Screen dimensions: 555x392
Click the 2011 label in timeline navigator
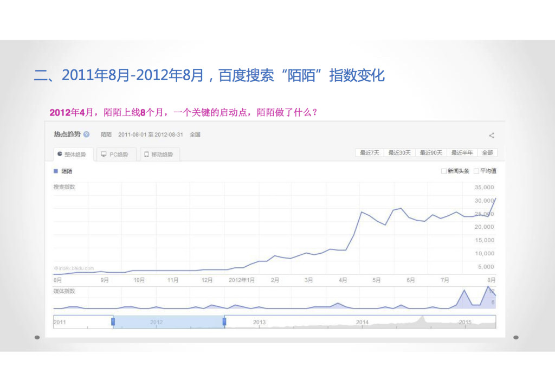click(x=60, y=322)
